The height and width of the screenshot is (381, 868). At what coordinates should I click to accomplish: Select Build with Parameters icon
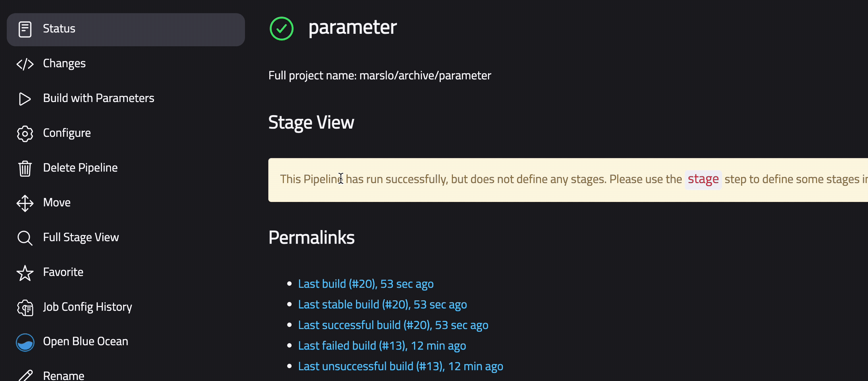tap(24, 98)
